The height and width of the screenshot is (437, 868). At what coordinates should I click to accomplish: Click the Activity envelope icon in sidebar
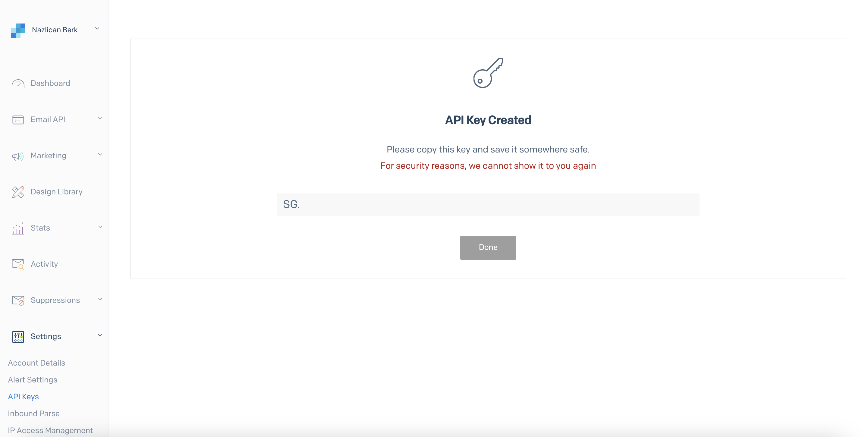click(x=18, y=264)
